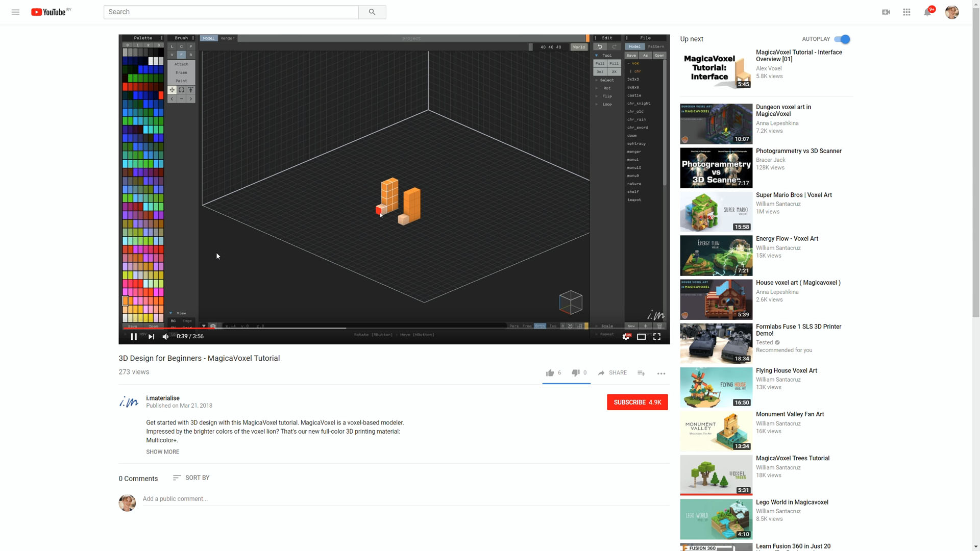Open the player settings gear
Screen dimensions: 980x551
626,337
